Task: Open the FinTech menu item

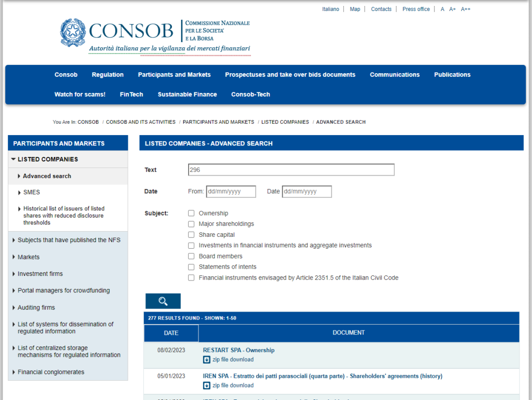Action: pos(131,95)
